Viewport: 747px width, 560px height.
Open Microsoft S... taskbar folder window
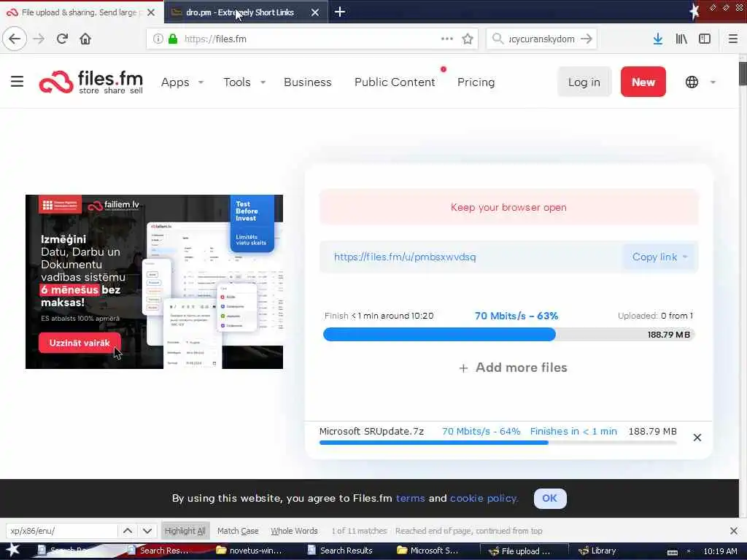(428, 551)
